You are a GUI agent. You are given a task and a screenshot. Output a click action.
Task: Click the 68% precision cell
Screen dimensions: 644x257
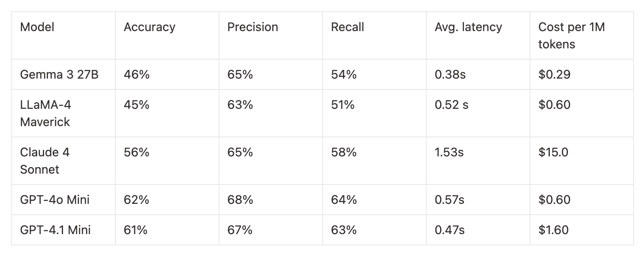tap(271, 200)
